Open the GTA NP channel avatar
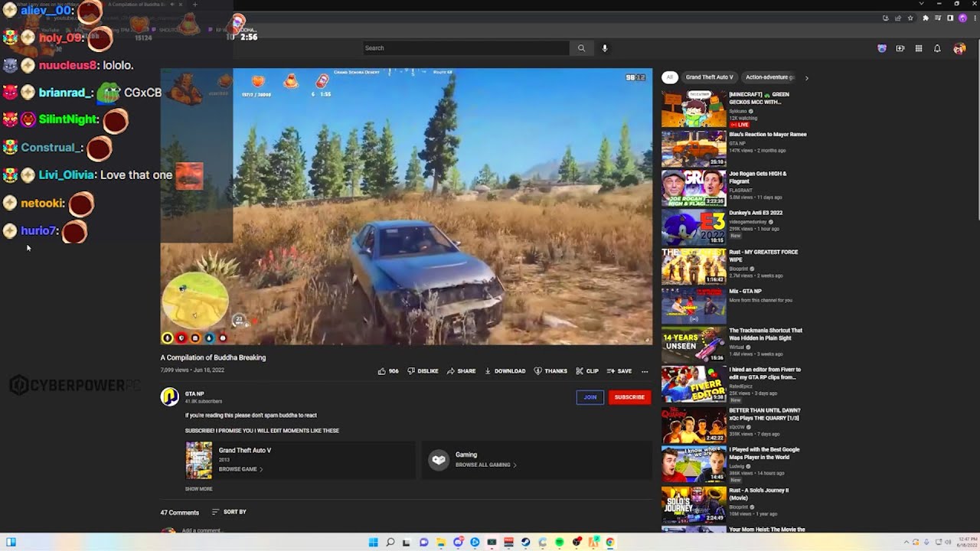Viewport: 980px width, 551px height. point(169,396)
